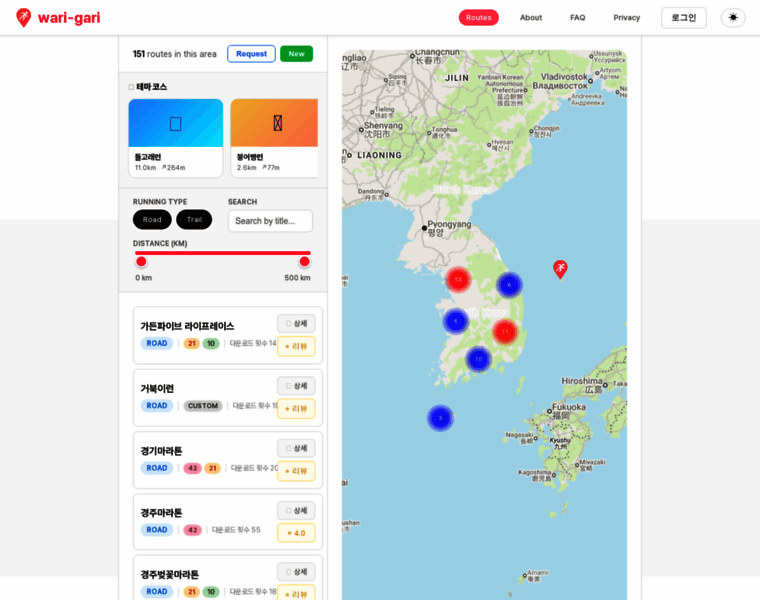Click the red runner pin on the map
Viewport: 760px width, 600px height.
point(560,268)
